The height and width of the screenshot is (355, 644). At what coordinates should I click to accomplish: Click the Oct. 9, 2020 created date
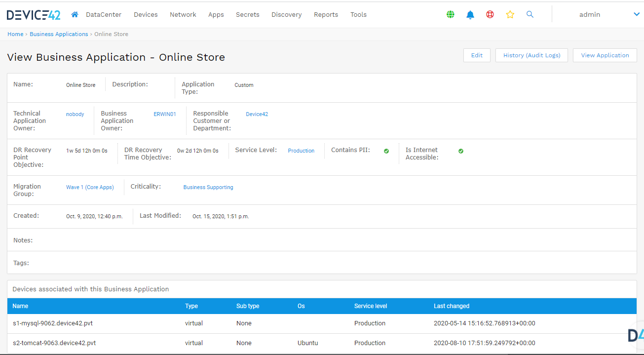[94, 217]
